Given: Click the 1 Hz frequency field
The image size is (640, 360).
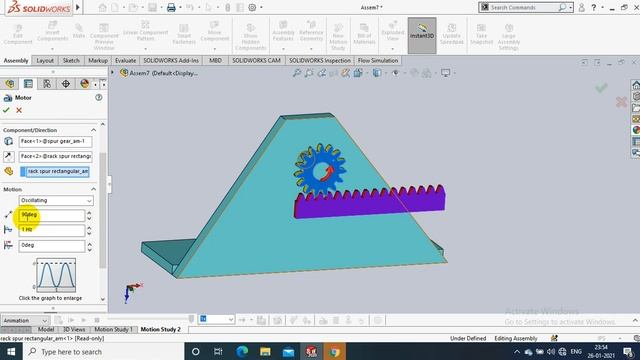Looking at the screenshot, I should [51, 230].
